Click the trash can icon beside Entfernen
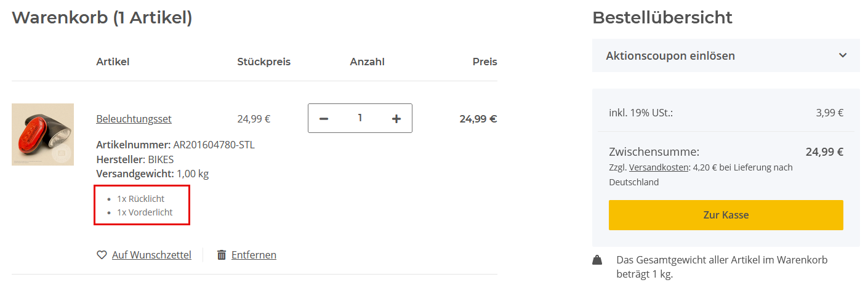The height and width of the screenshot is (293, 868). click(222, 255)
